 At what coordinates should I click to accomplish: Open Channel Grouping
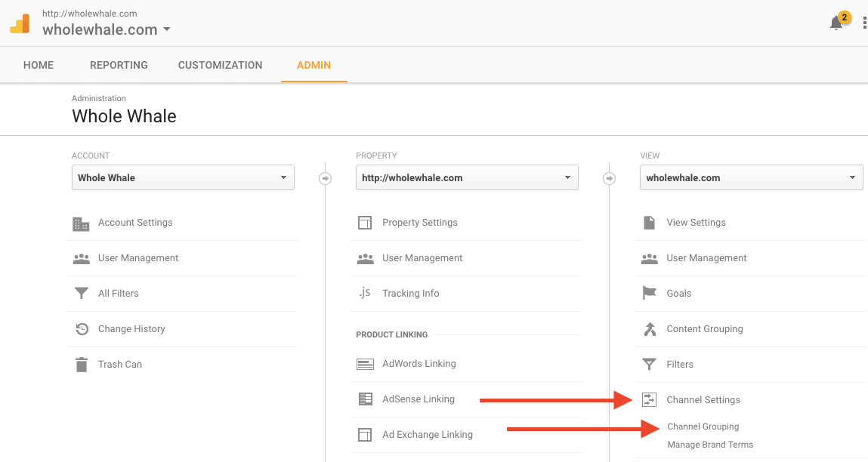click(x=703, y=427)
